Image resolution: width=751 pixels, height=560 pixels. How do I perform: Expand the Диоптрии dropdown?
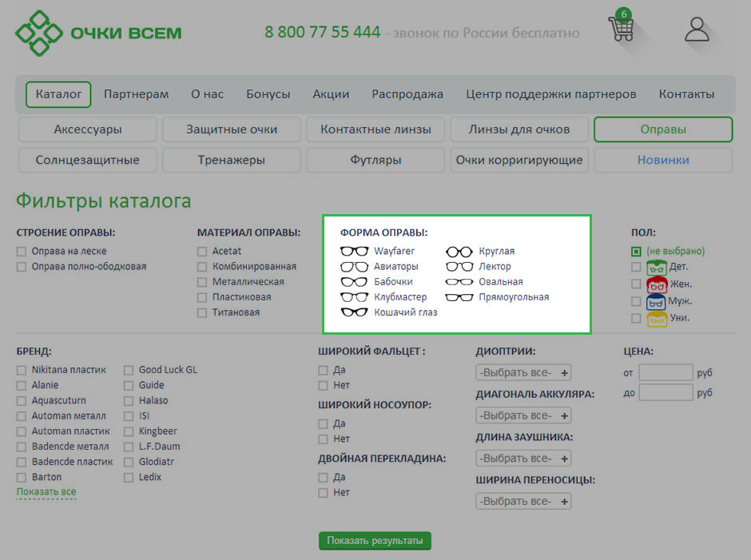pos(523,372)
